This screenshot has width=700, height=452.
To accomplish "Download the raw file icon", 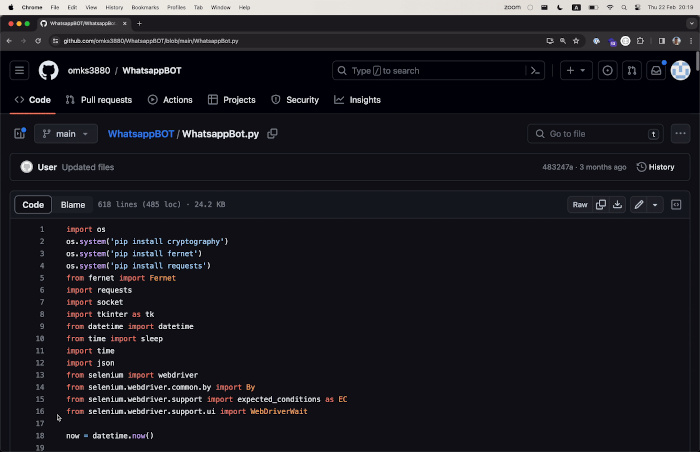I will coord(617,205).
